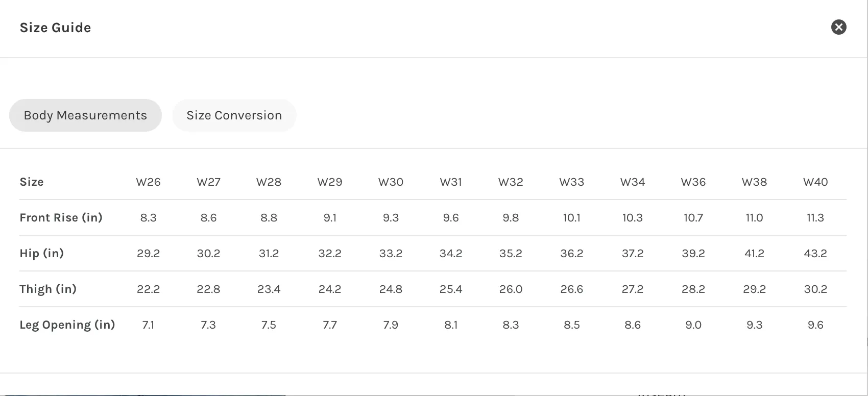The height and width of the screenshot is (396, 868).
Task: Click the Size row label
Action: [x=32, y=182]
